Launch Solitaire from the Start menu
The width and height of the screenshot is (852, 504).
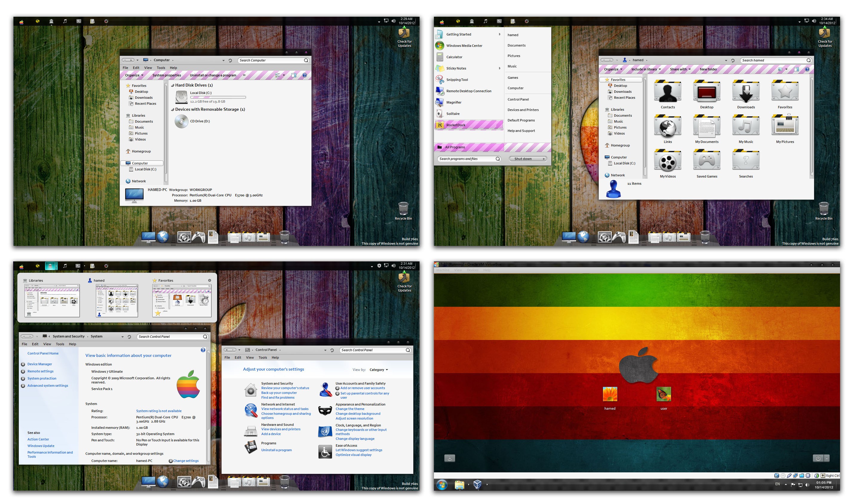click(x=468, y=114)
